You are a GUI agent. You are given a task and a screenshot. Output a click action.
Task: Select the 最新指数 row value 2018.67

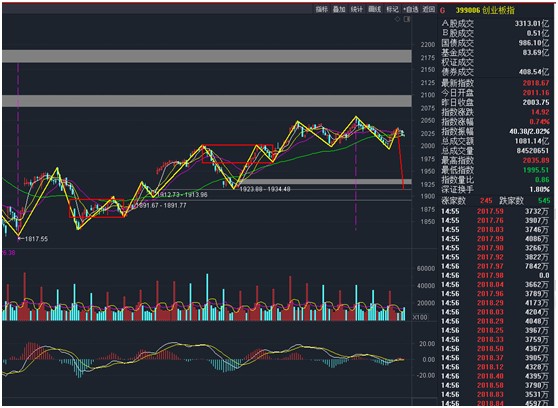[536, 83]
